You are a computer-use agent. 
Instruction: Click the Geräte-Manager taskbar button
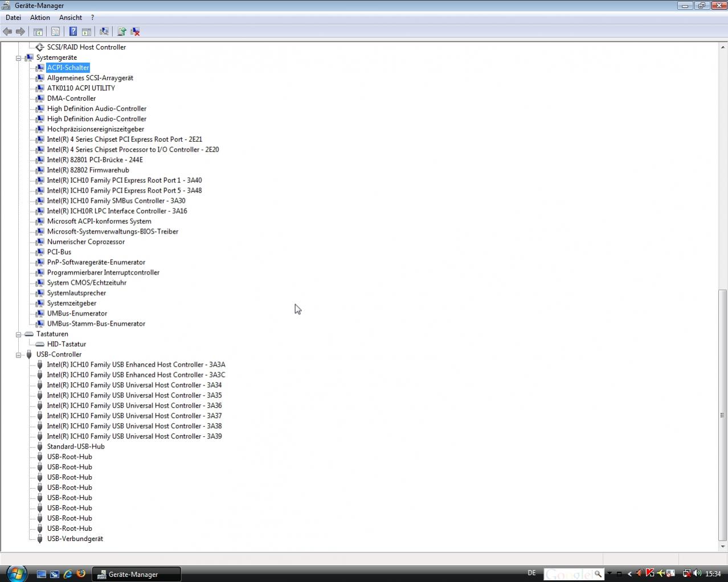pyautogui.click(x=137, y=574)
